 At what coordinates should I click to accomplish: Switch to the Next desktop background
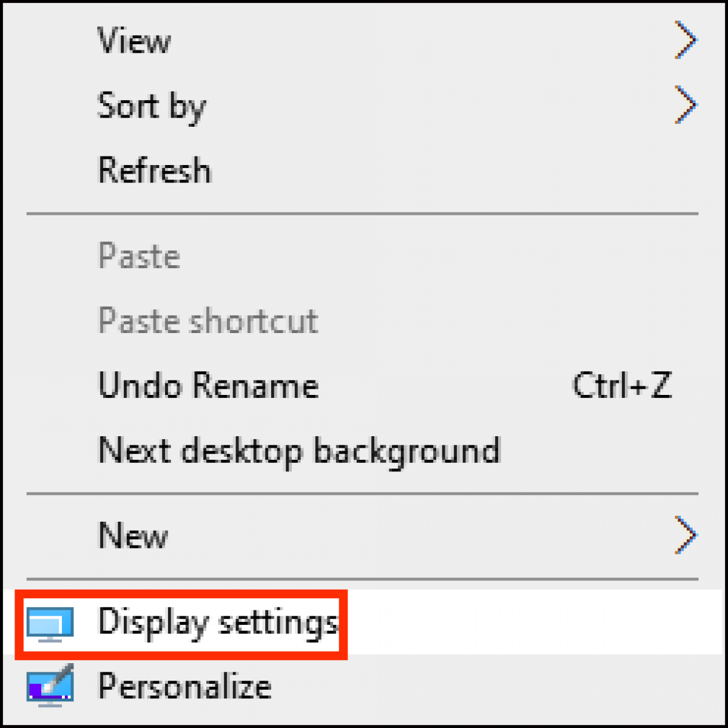coord(299,450)
